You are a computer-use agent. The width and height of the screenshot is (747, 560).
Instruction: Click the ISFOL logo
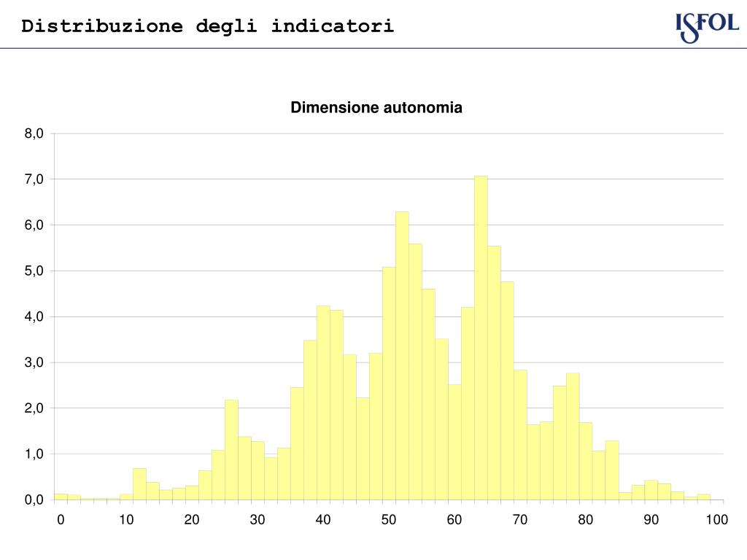click(708, 28)
